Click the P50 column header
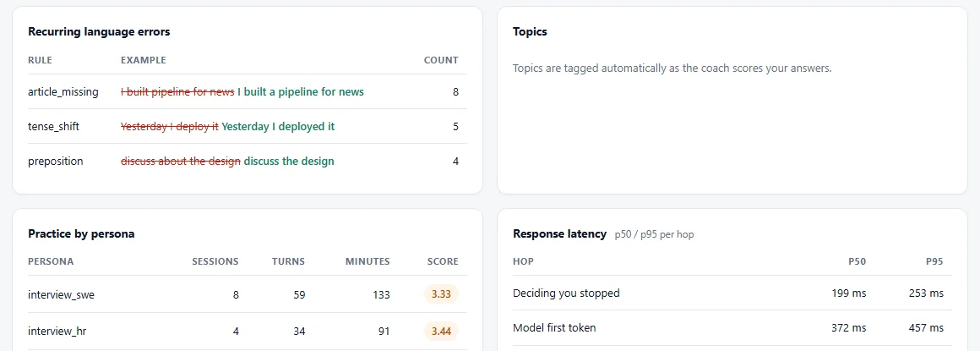 point(857,261)
